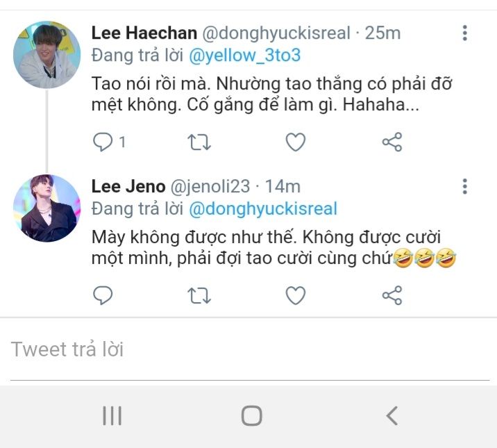Like Lee Haechan's tweet
The width and height of the screenshot is (497, 448).
tap(296, 142)
